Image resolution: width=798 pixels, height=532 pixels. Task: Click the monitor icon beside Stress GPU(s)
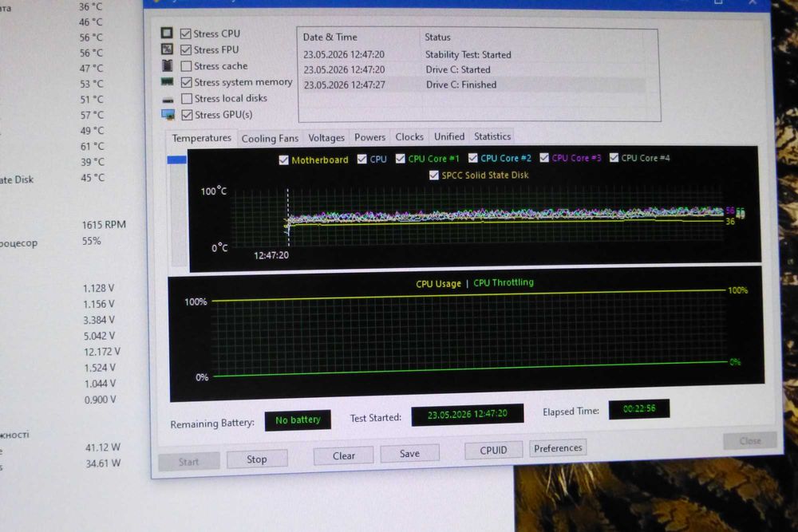[168, 115]
